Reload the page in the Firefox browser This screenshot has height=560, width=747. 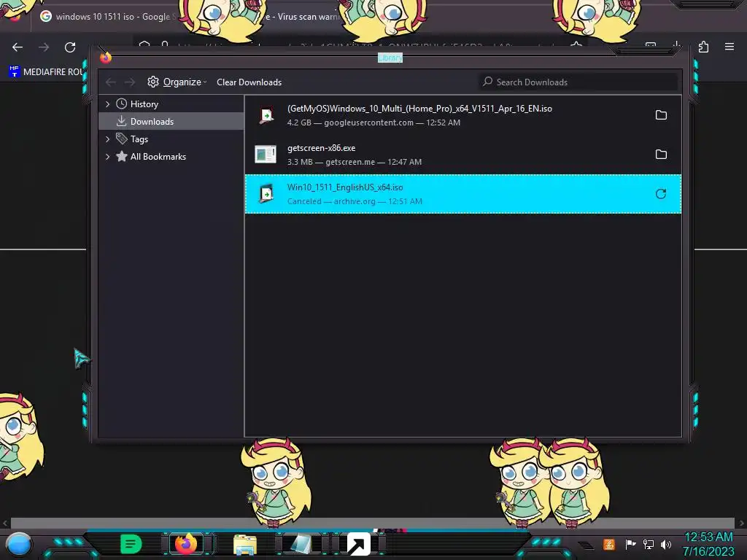(x=70, y=47)
